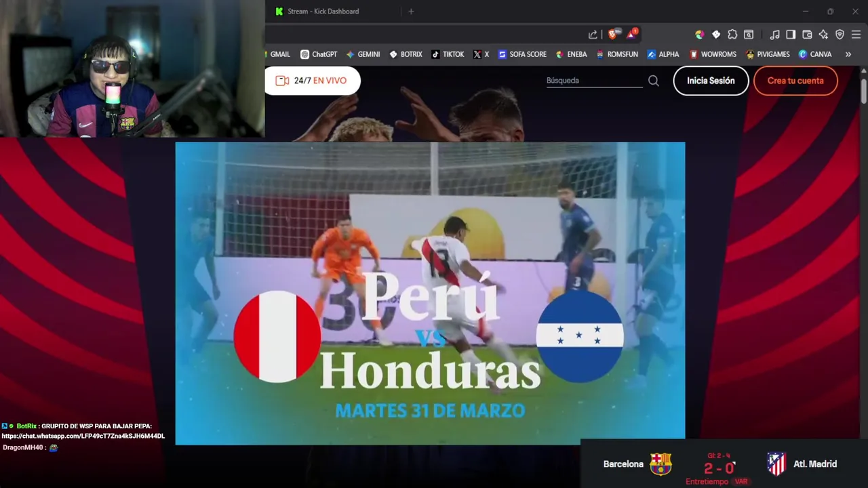Image resolution: width=868 pixels, height=488 pixels.
Task: Click the share page icon in address bar
Action: 593,35
